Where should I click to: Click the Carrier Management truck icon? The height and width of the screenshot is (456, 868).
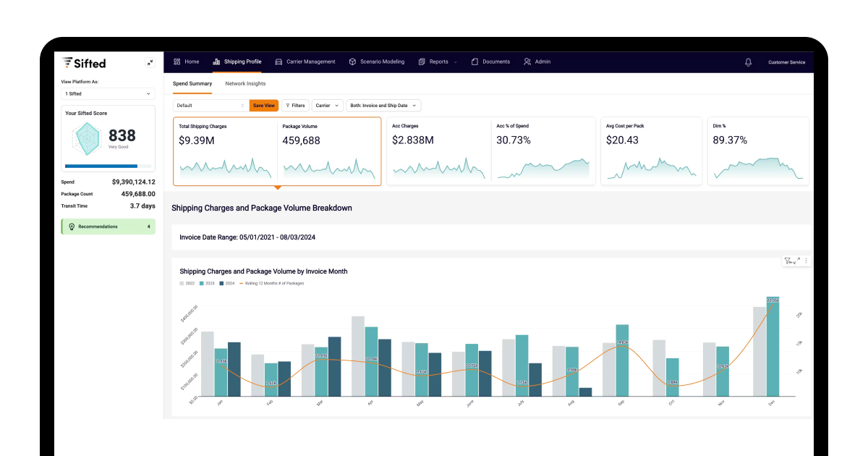point(278,62)
